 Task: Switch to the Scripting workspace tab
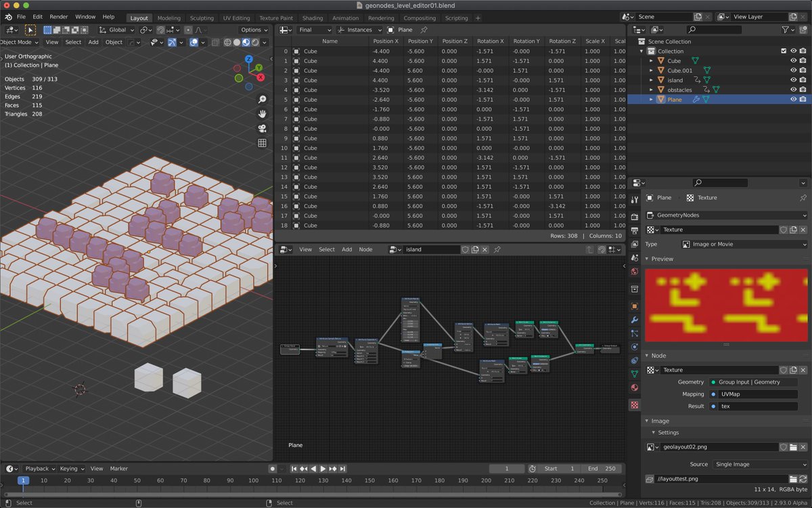point(456,18)
